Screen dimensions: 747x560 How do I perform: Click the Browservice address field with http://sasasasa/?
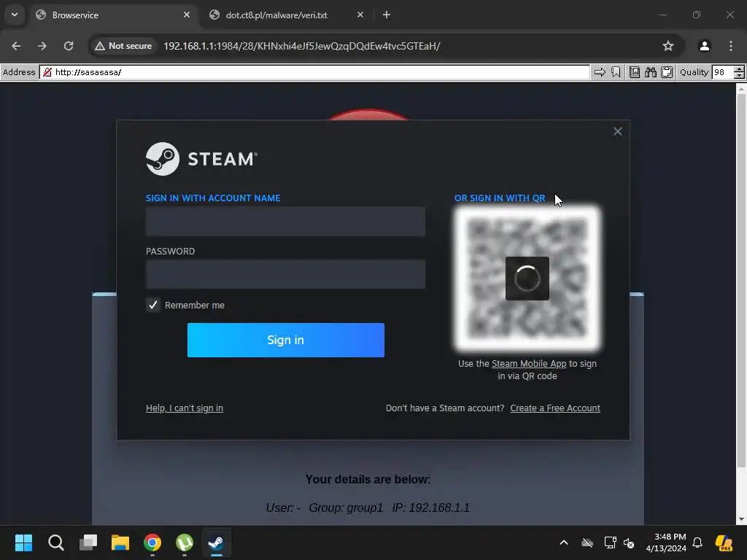click(314, 72)
